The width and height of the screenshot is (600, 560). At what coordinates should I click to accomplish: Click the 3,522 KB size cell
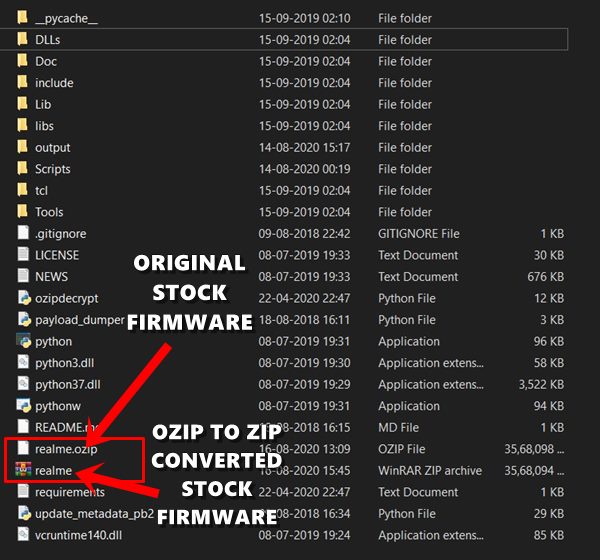coord(541,384)
